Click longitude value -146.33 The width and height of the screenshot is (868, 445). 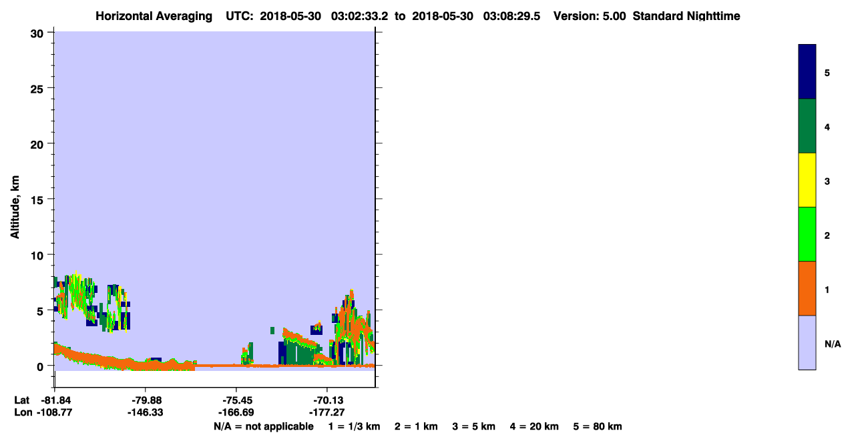click(145, 412)
